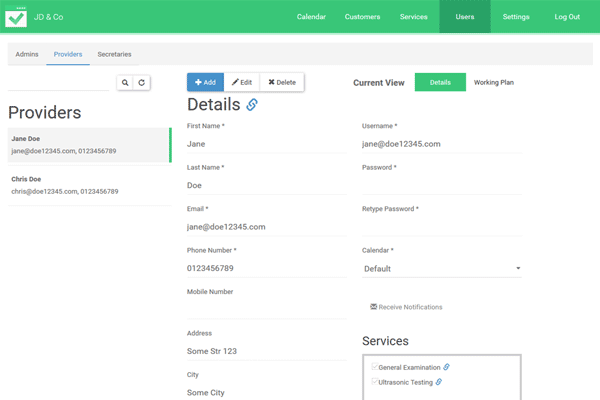Click link icon next to General Examination
Screen dimensions: 600x400
[x=447, y=368]
